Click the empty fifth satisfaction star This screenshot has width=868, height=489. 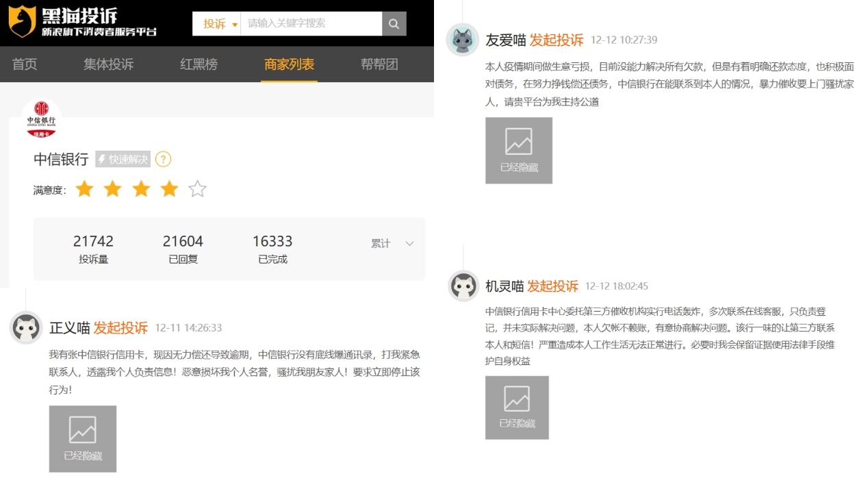197,189
